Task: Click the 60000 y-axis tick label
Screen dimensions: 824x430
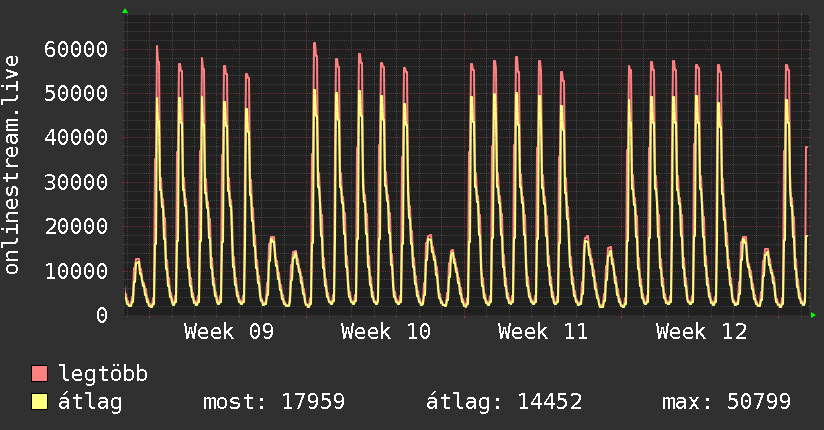Action: pos(76,49)
